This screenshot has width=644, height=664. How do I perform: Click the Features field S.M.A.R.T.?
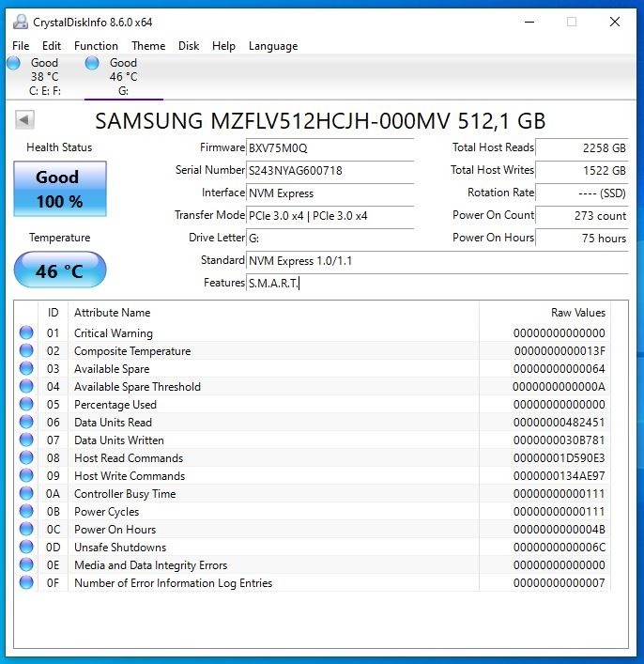pos(437,284)
